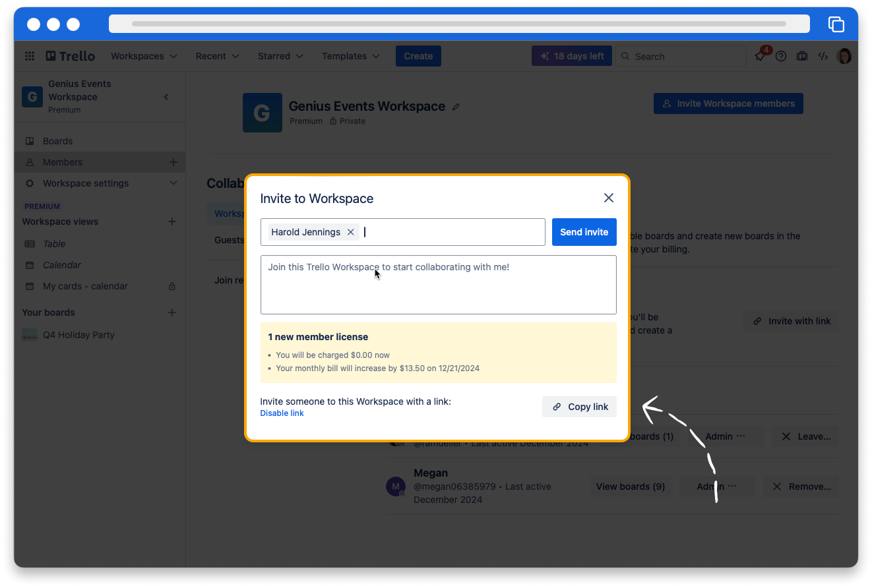
Task: Click the code brackets icon in header
Action: tap(823, 56)
